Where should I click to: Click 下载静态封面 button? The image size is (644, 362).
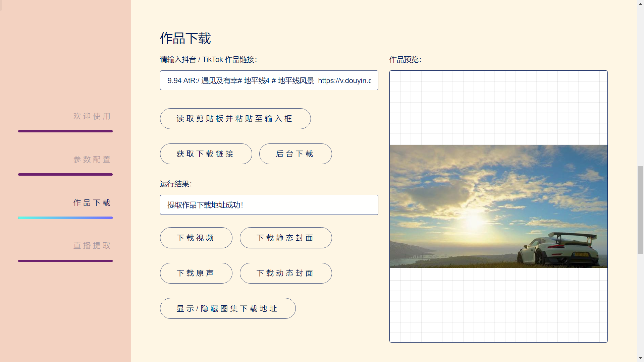pos(285,238)
